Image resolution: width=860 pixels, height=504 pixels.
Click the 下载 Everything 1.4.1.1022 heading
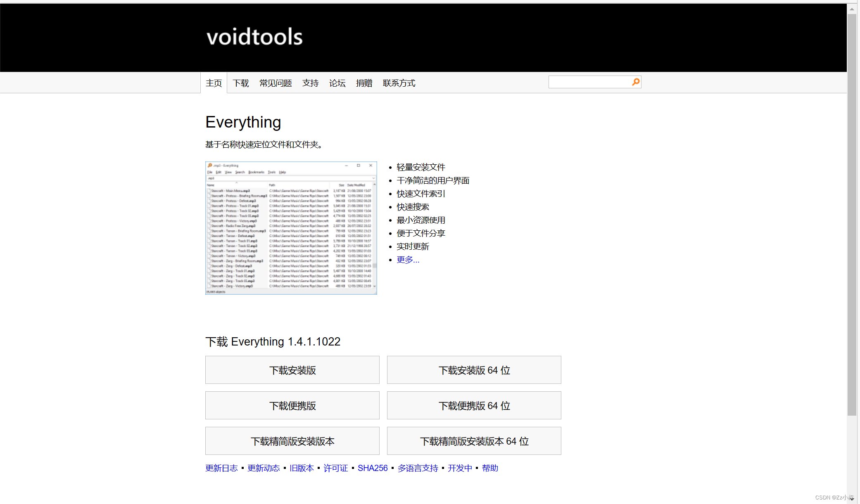coord(273,342)
